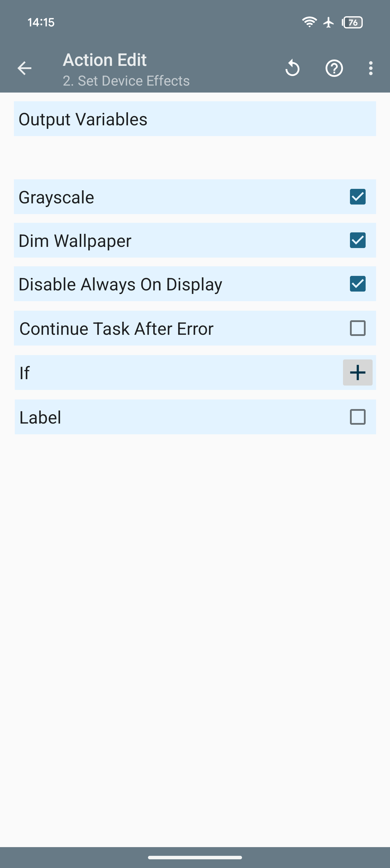Tap the Label row text
This screenshot has width=390, height=868.
click(40, 417)
